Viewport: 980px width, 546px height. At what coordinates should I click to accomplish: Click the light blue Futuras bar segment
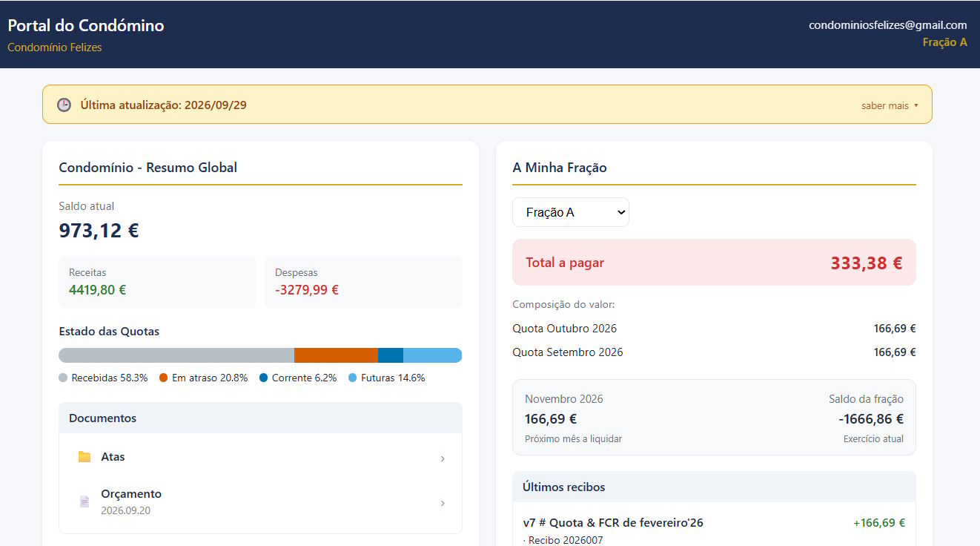433,355
